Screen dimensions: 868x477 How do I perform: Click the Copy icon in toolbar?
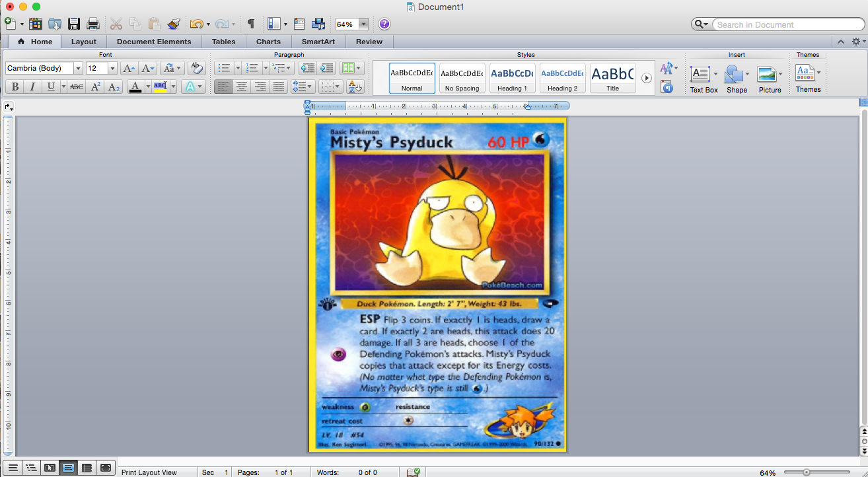click(x=135, y=24)
